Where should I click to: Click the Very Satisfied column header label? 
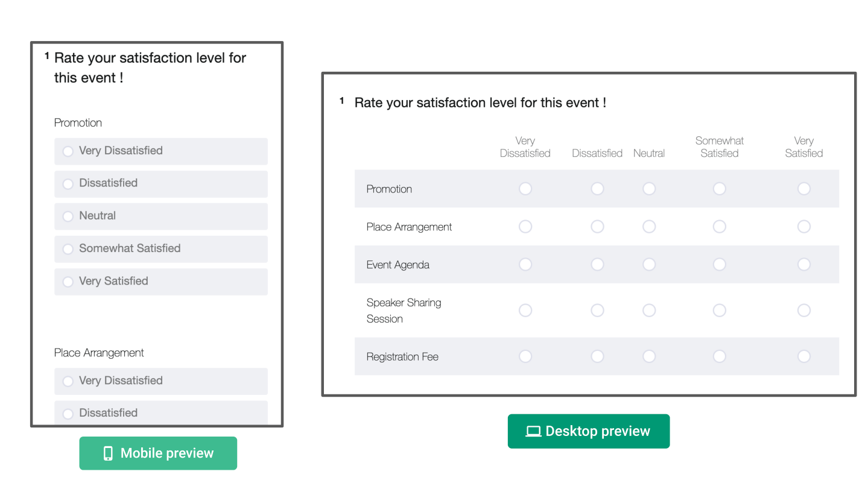(803, 147)
